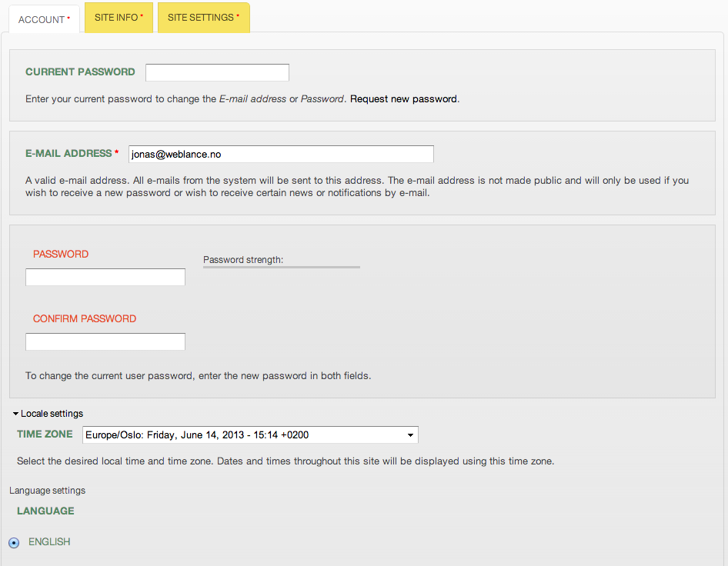
Task: Click the Current Password field label
Action: [80, 72]
